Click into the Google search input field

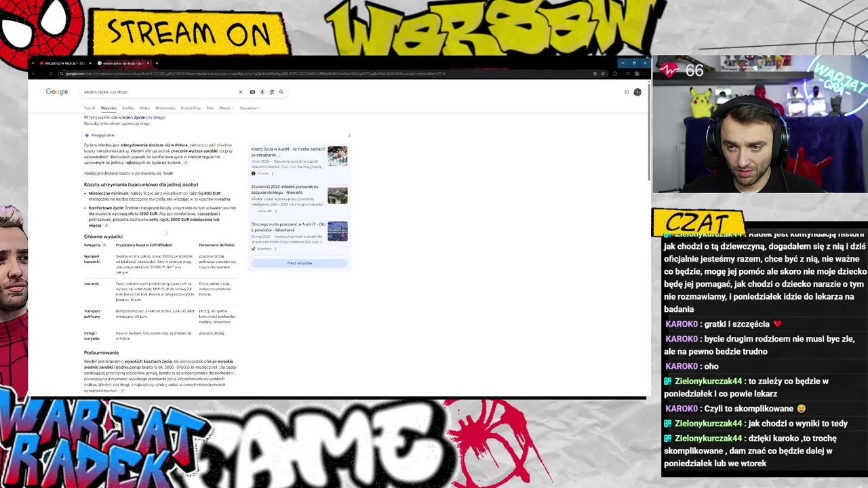tap(159, 92)
